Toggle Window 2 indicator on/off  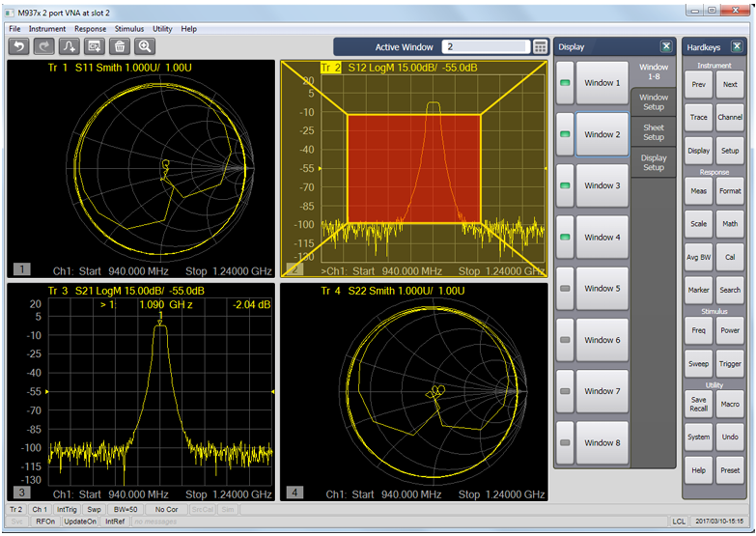(565, 134)
